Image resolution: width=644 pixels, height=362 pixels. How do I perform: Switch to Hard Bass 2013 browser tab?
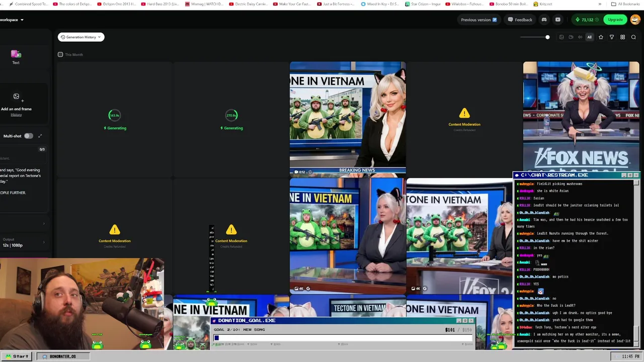[x=160, y=4]
